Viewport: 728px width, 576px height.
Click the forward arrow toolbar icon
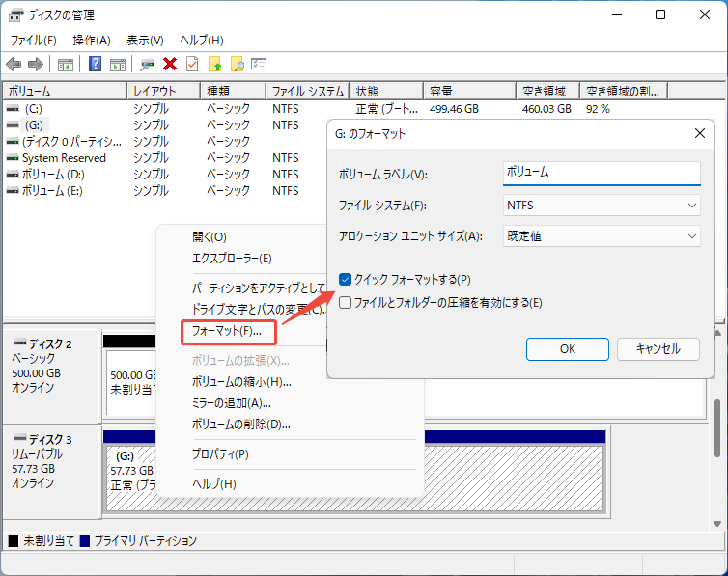click(x=36, y=64)
